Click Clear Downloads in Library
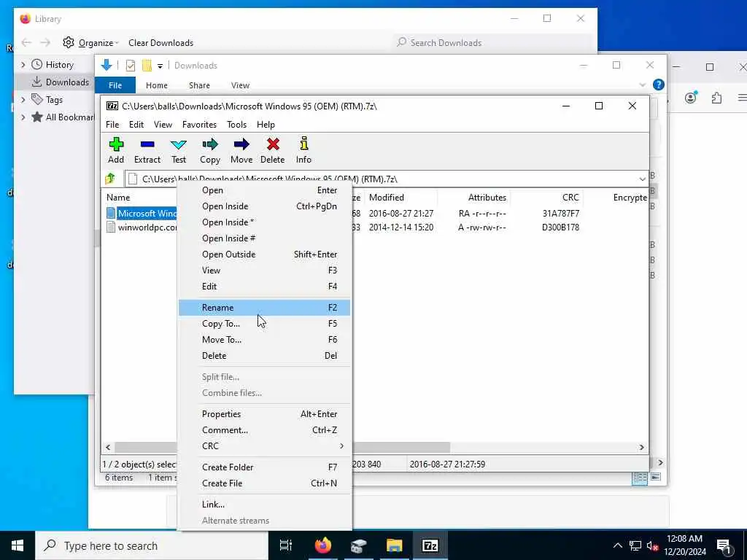Image resolution: width=747 pixels, height=560 pixels. pos(160,43)
